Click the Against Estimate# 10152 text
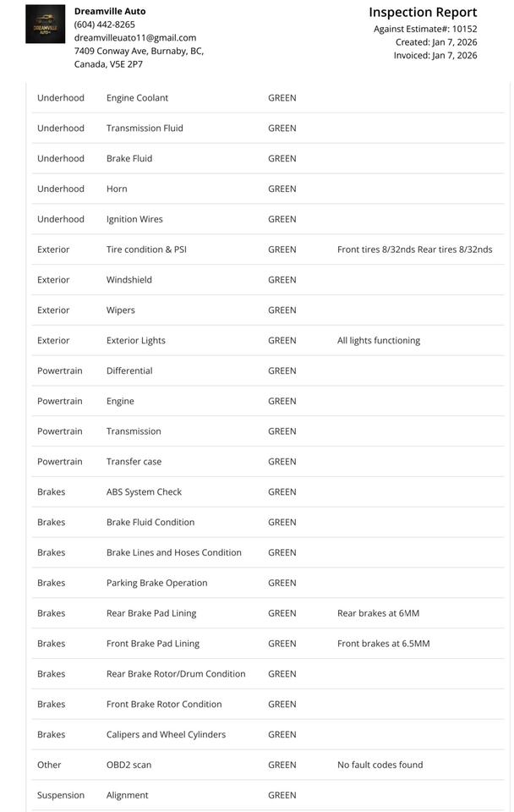The image size is (514, 812). 425,29
